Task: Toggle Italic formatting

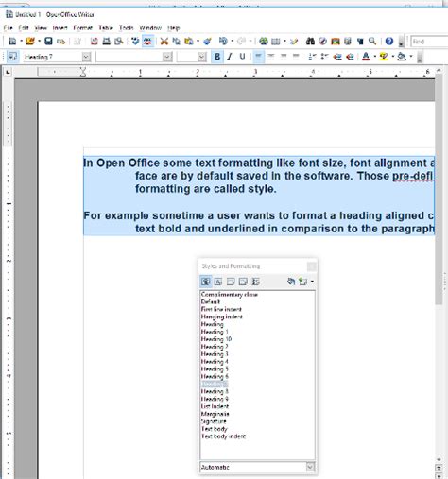Action: coord(230,57)
